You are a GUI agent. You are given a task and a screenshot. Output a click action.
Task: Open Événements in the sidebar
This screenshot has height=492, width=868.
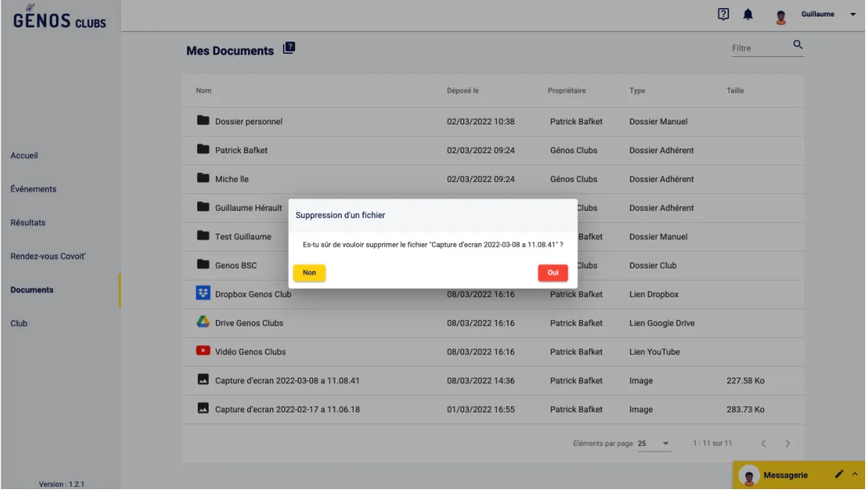point(33,189)
